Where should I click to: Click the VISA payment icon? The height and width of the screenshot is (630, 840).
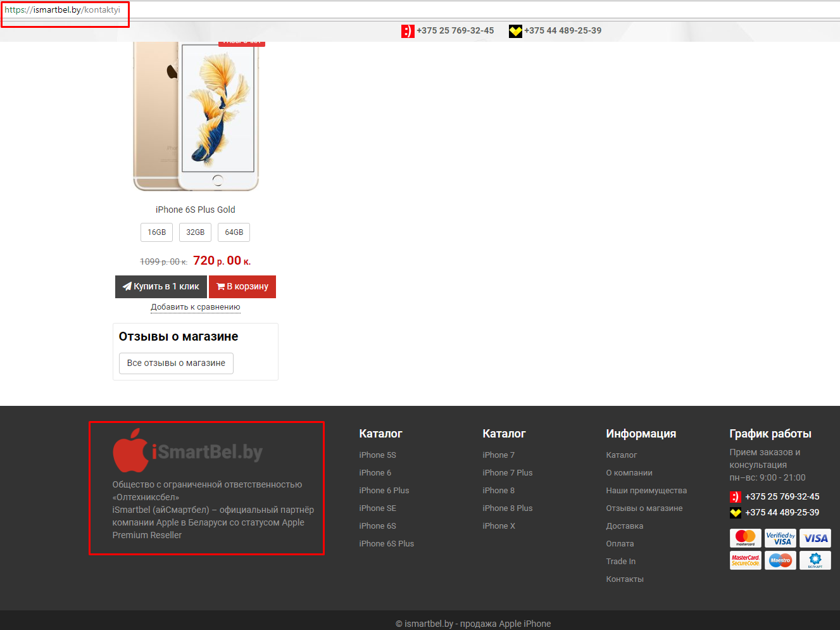click(815, 538)
